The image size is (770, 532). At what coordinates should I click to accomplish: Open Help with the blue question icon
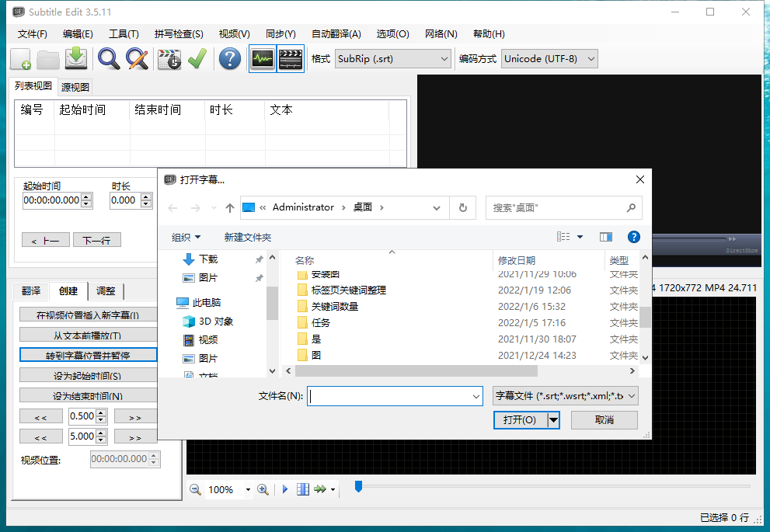229,58
